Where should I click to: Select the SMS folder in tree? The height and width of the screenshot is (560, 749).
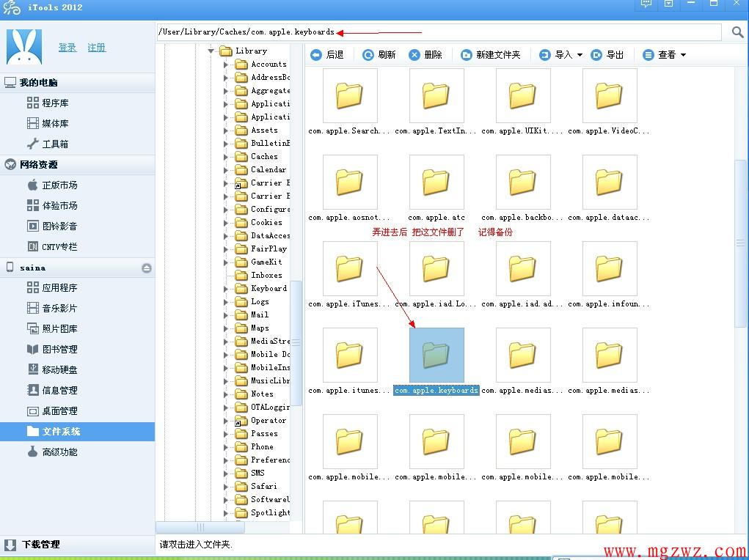(257, 473)
